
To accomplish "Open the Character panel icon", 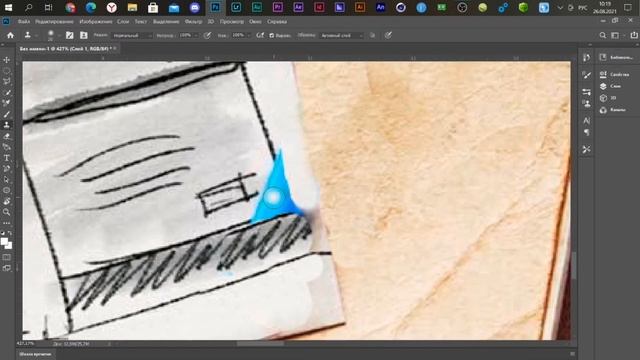I will (587, 121).
